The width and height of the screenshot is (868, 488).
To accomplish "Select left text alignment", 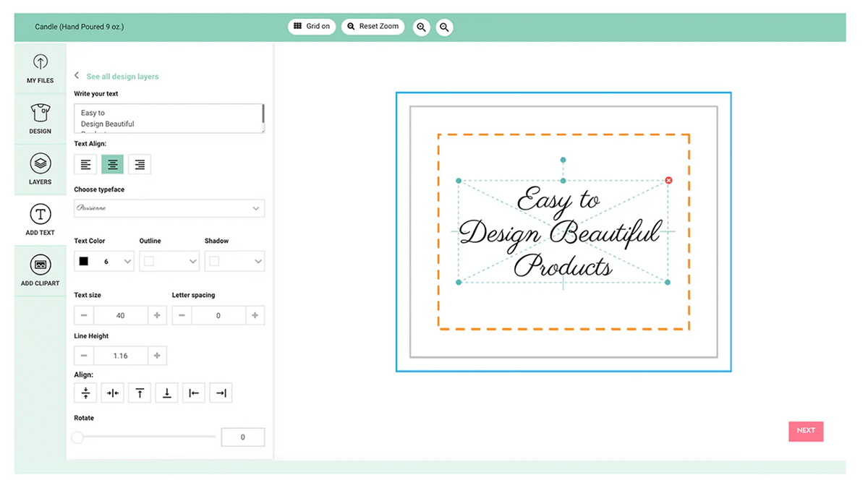I will click(x=86, y=164).
